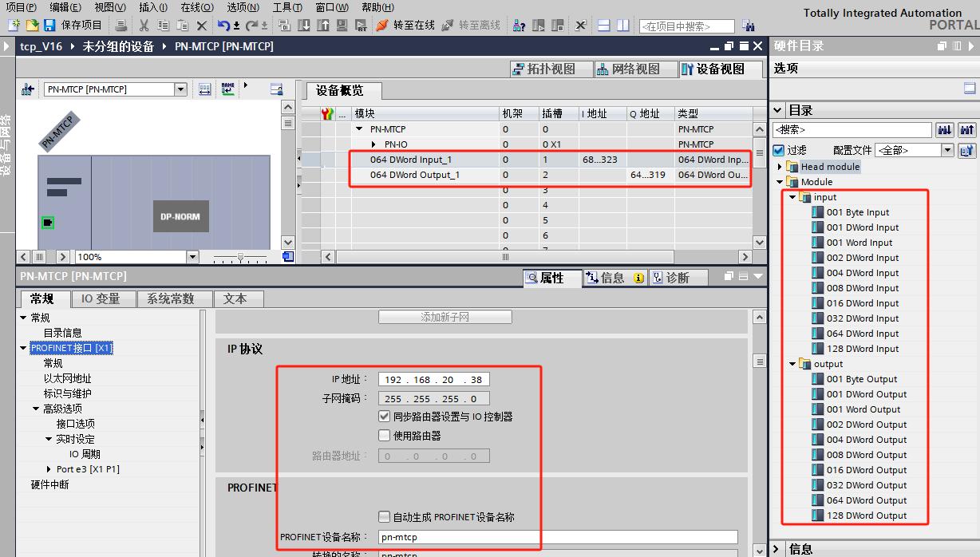The width and height of the screenshot is (980, 557).
Task: Open the 在线(O) menu
Action: coord(196,7)
